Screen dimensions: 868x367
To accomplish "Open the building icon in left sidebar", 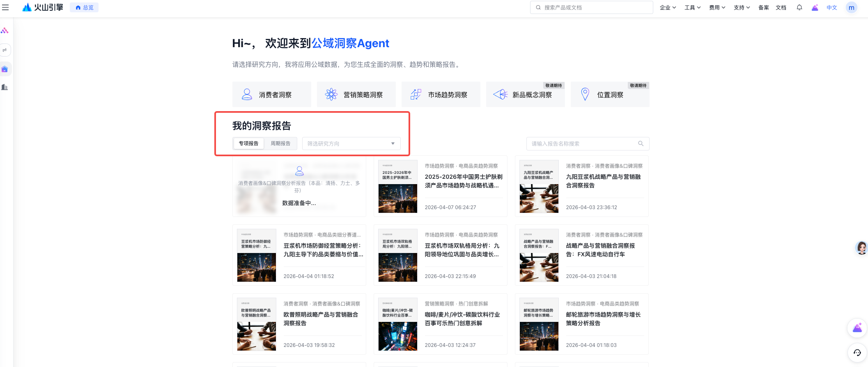I will click(5, 87).
